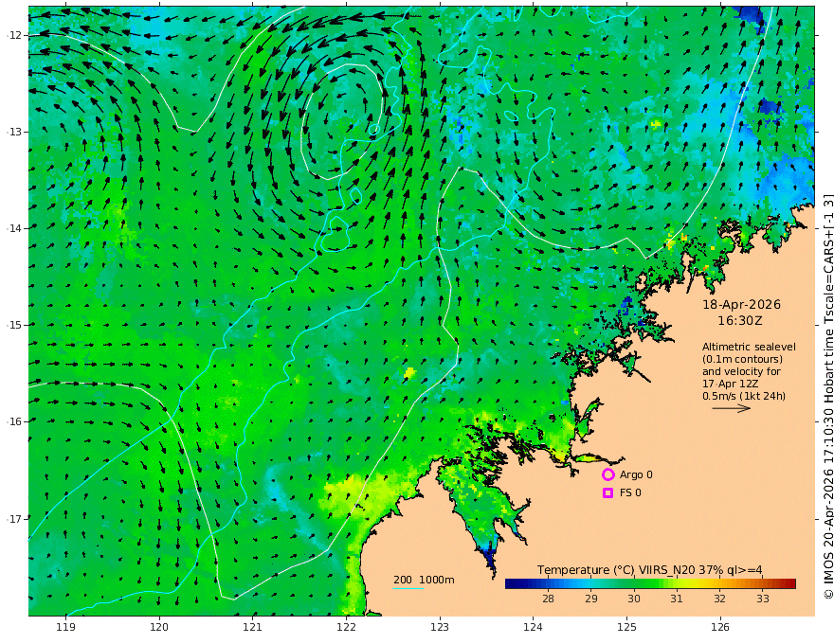
Task: Click the 'FS 0' legend label
Action: (x=630, y=492)
